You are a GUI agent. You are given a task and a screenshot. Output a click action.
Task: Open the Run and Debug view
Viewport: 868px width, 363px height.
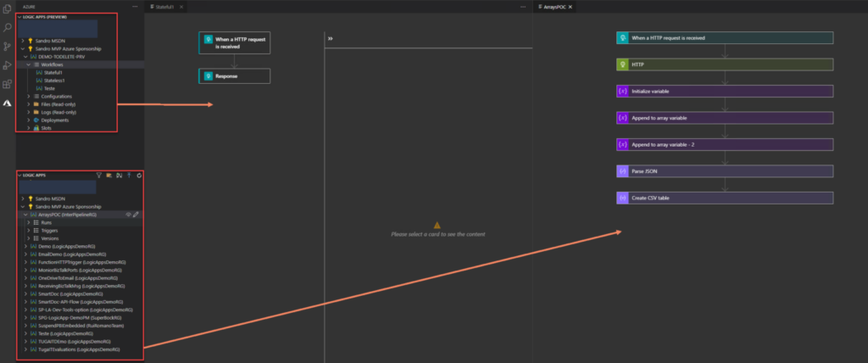pyautogui.click(x=7, y=65)
